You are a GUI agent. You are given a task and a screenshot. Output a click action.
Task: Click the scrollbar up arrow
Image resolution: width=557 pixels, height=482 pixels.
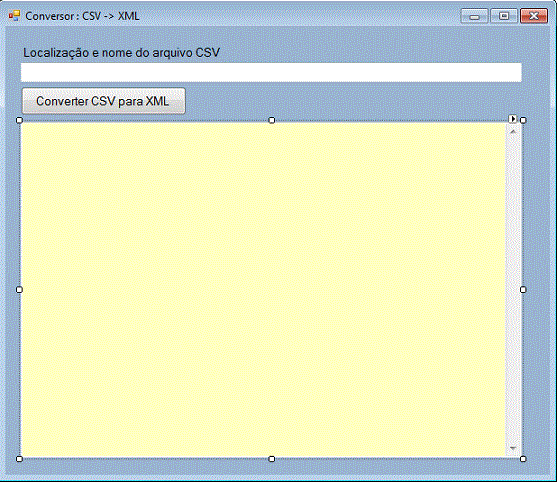(513, 132)
